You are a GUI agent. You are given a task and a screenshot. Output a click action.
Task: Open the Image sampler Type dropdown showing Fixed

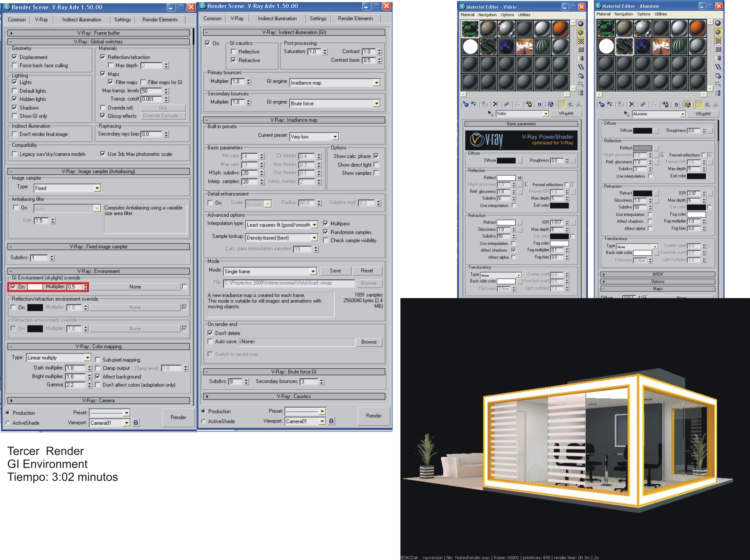tap(97, 188)
